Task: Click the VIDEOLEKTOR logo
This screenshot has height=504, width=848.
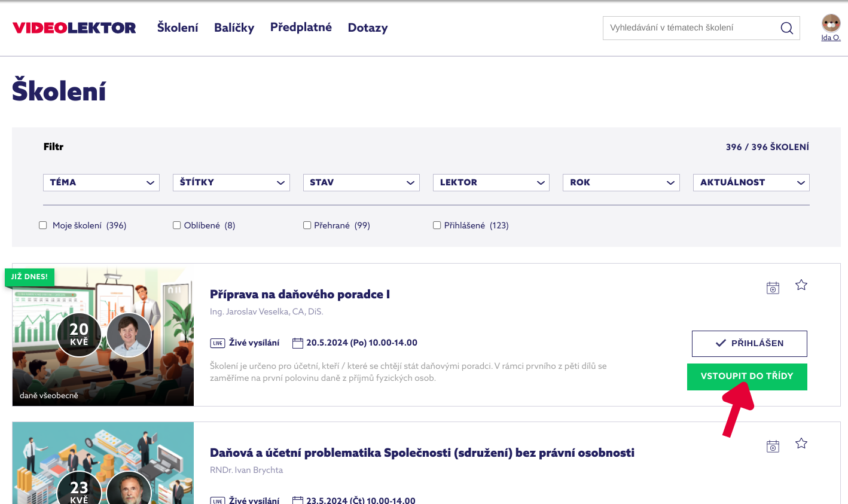Action: pyautogui.click(x=74, y=28)
